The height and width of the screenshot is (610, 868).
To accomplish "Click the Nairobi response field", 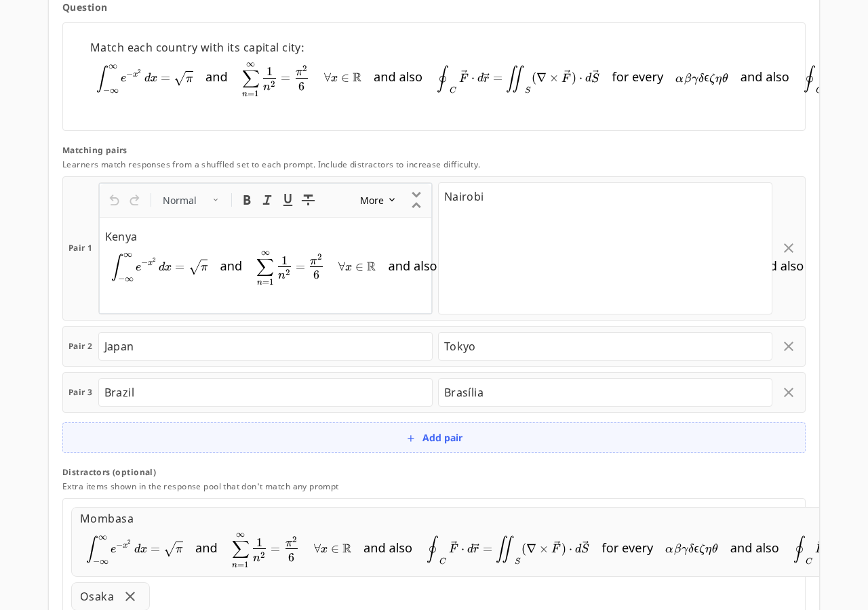I will click(x=605, y=248).
